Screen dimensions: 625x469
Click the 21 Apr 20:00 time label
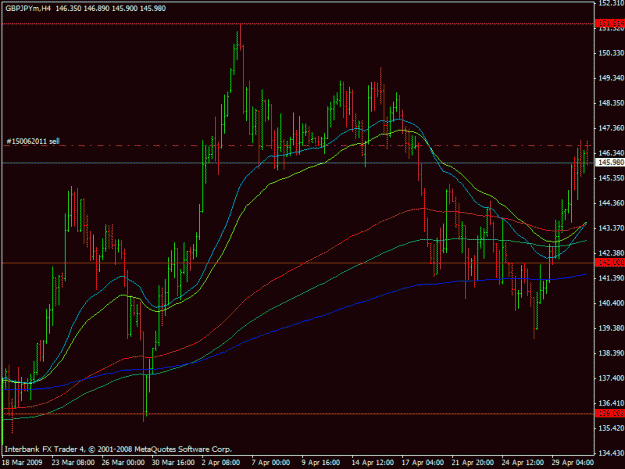pos(473,463)
